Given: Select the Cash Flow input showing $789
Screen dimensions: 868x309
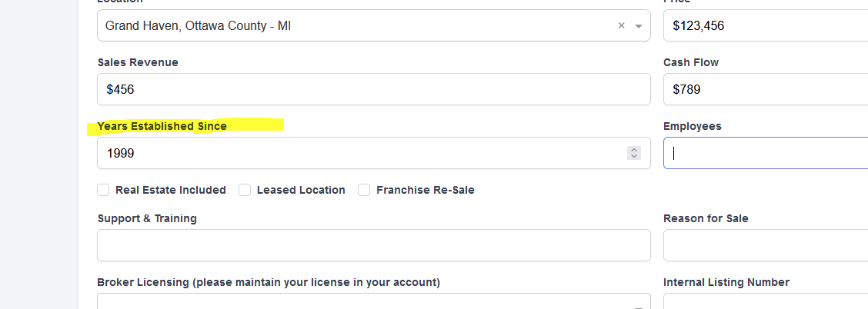Looking at the screenshot, I should 766,89.
